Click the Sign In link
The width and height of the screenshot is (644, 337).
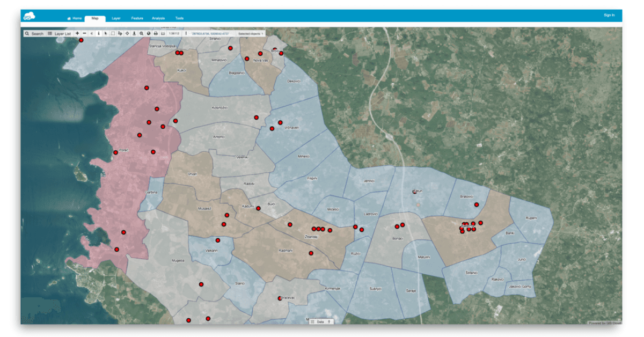(609, 15)
